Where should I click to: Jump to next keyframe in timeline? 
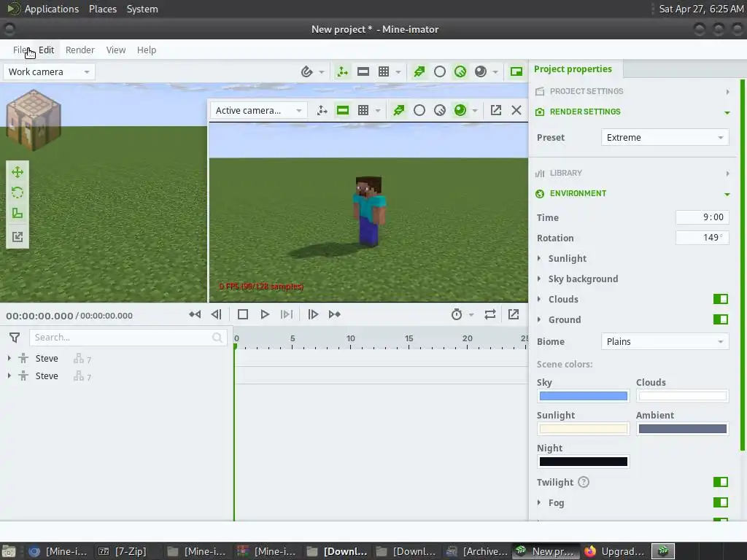point(334,314)
